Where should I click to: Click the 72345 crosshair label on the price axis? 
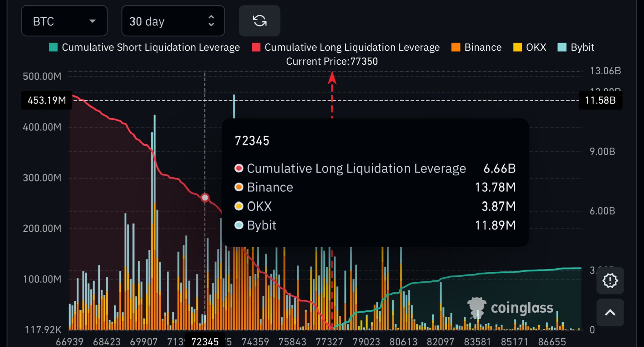(205, 342)
